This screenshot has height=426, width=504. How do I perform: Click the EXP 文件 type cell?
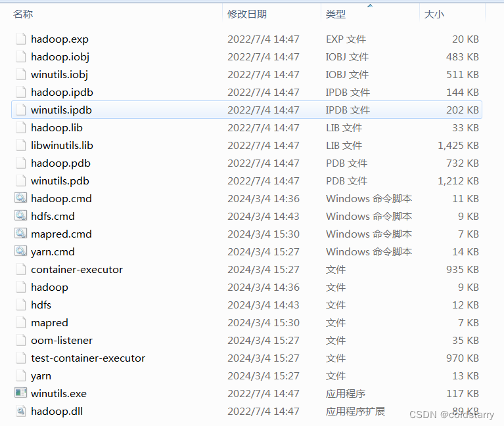346,39
